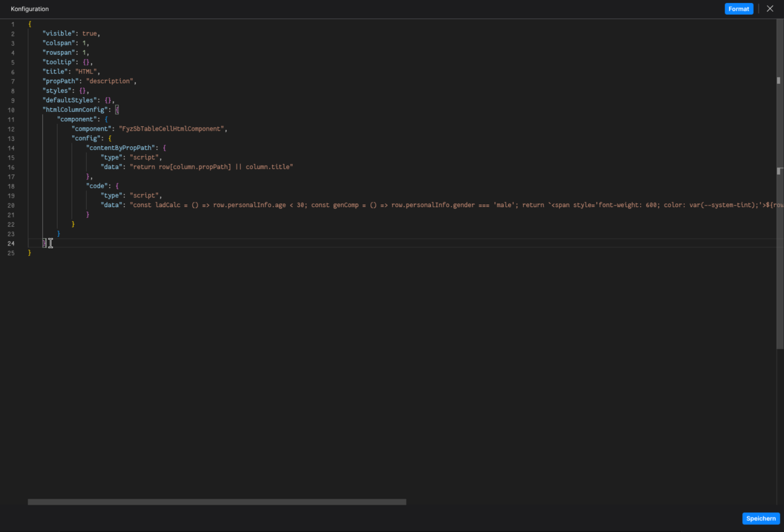Close the Konfiguration dialog
The image size is (784, 532).
pyautogui.click(x=770, y=8)
